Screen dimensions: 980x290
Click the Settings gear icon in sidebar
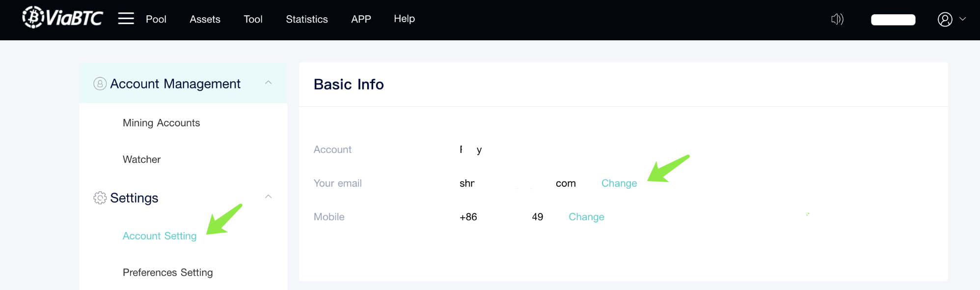[100, 198]
